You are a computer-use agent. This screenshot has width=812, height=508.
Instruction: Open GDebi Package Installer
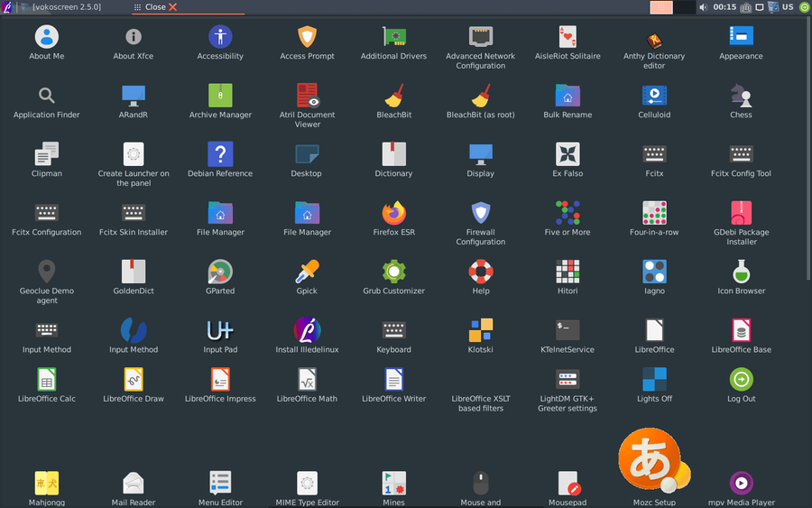click(x=741, y=223)
